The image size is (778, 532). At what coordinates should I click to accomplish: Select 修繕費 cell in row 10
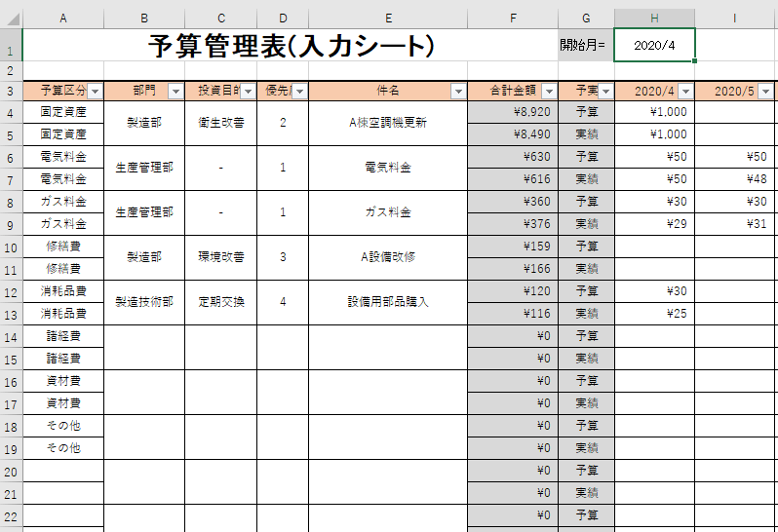pyautogui.click(x=63, y=247)
